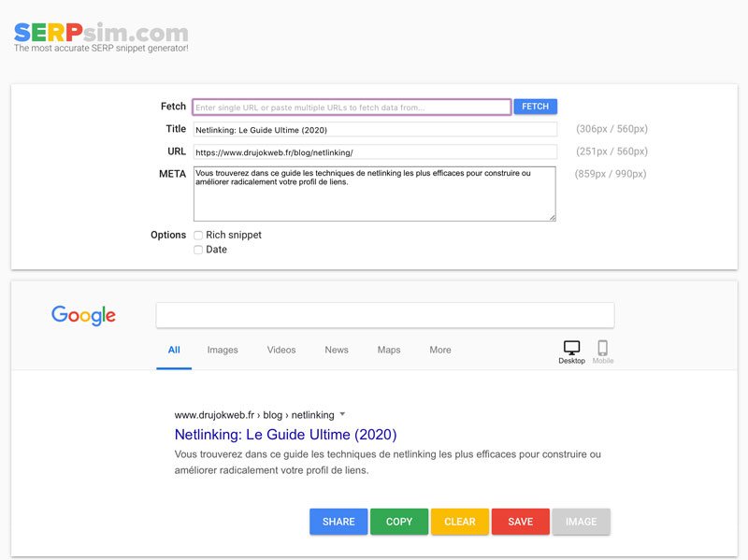Viewport: 748px width, 560px height.
Task: Switch preview to Mobile view icon
Action: (x=602, y=348)
